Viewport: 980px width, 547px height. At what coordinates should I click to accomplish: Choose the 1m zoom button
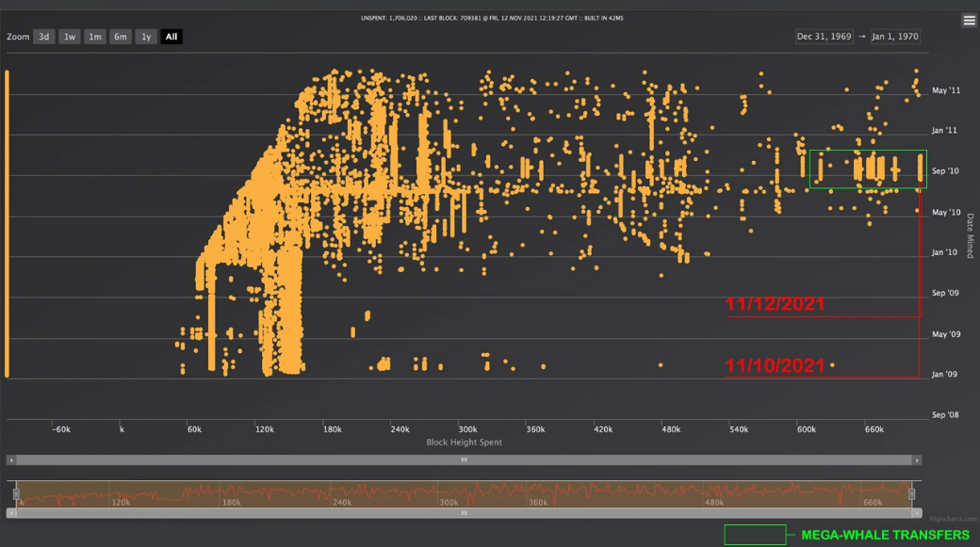(95, 37)
